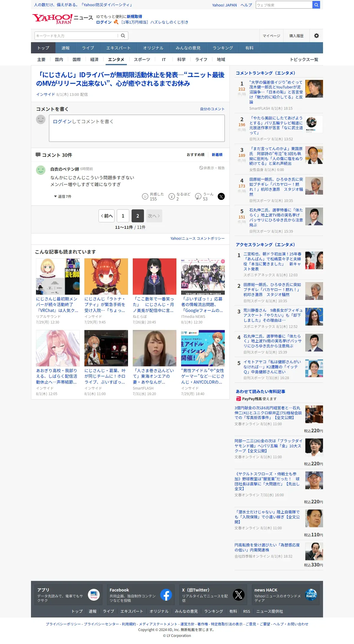Image resolution: width=354 pixels, height=644 pixels.
Task: Focus the キーワードを入力 search field
Action: click(x=76, y=36)
